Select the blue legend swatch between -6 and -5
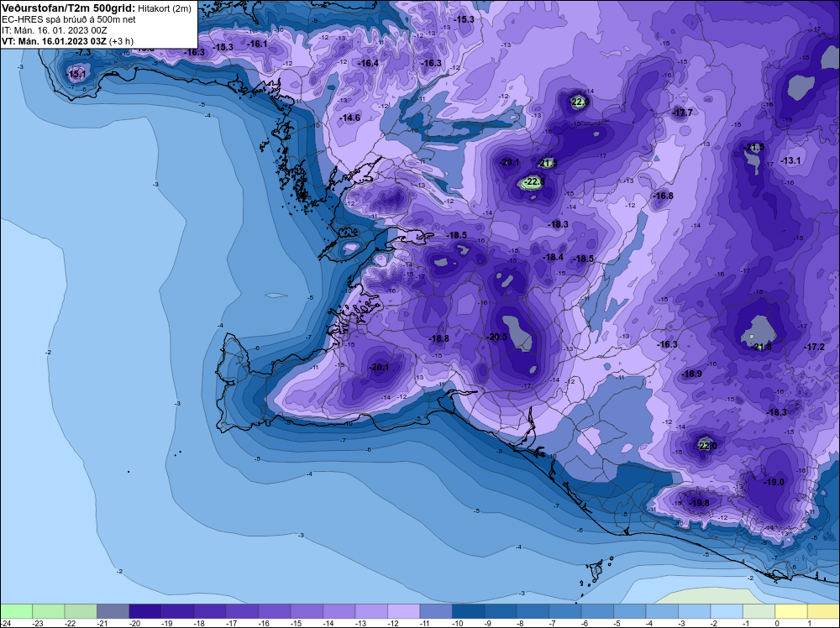The width and height of the screenshot is (840, 628). click(x=597, y=611)
